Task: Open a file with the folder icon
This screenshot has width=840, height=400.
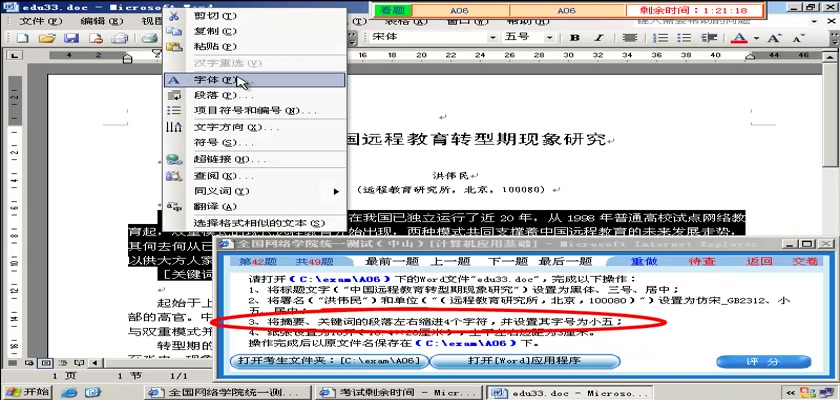Action: (x=47, y=38)
